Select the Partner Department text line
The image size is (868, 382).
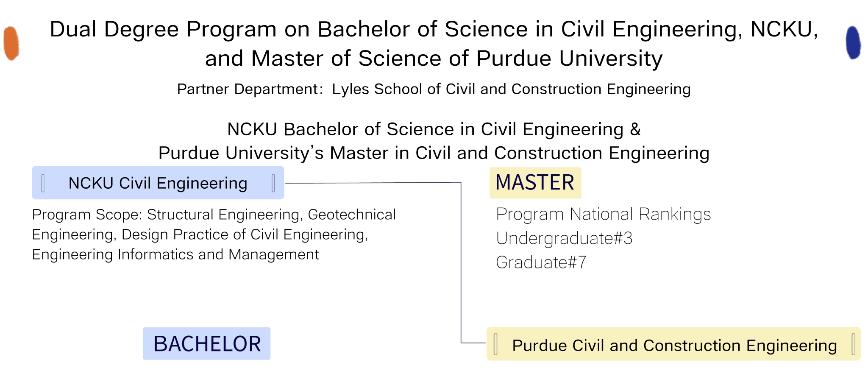tap(434, 89)
